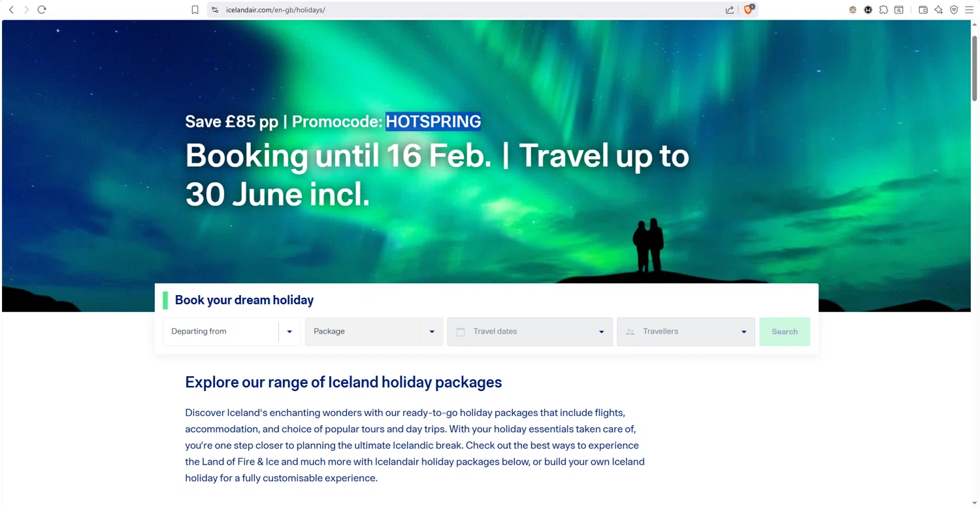The width and height of the screenshot is (980, 508).
Task: Open the extensions puzzle icon
Action: coord(883,10)
